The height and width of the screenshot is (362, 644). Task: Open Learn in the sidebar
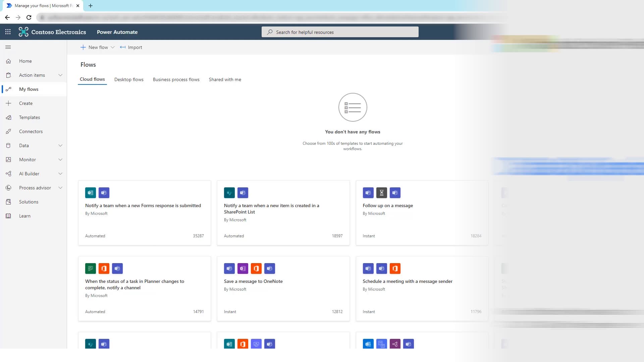click(34, 216)
